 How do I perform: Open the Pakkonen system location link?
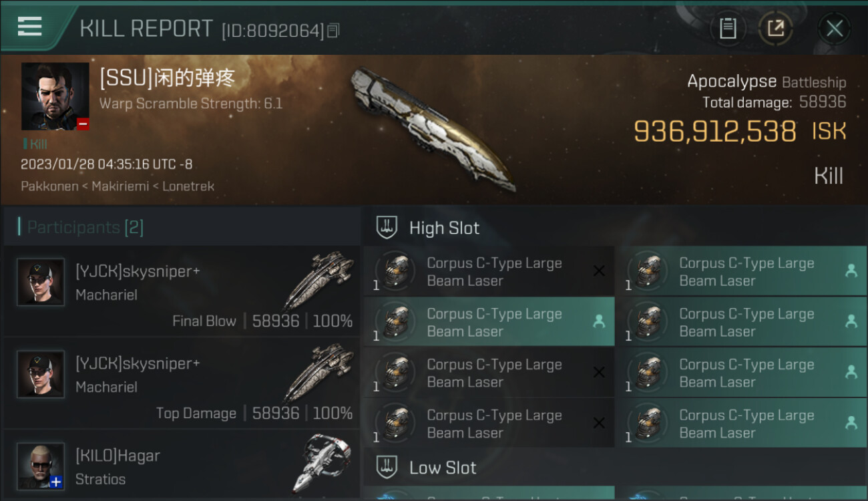[49, 186]
